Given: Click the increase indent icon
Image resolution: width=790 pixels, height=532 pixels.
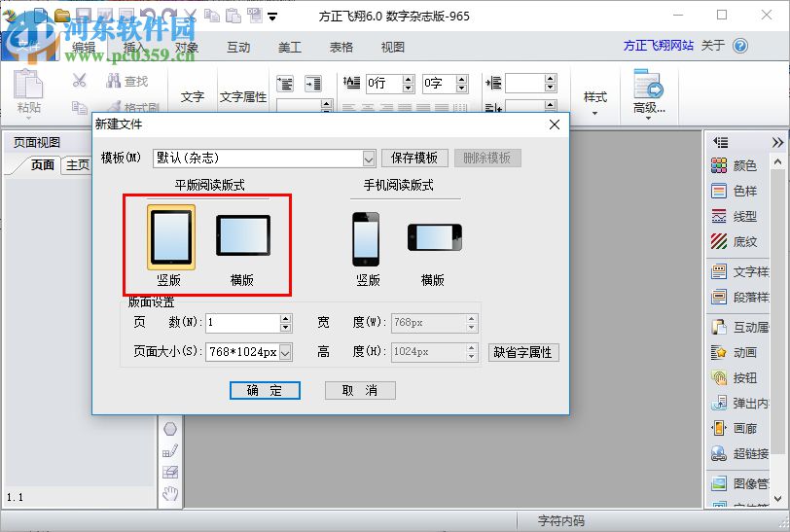Looking at the screenshot, I should pos(313,84).
